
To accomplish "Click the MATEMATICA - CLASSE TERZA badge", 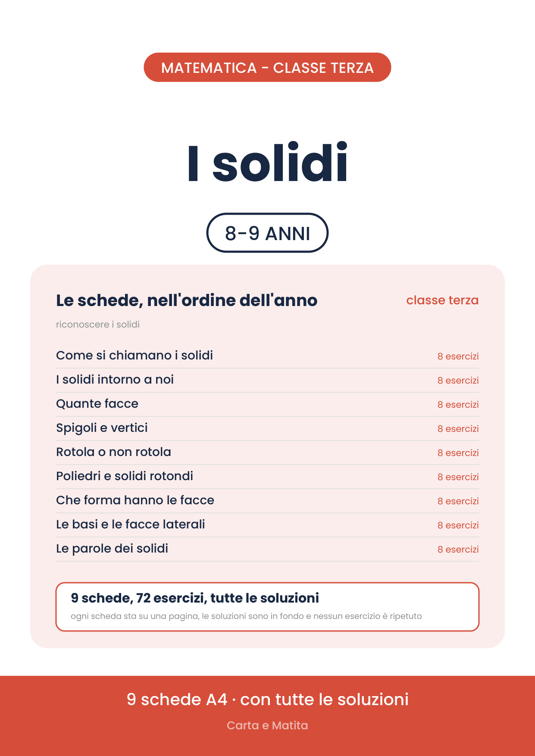I will [267, 67].
